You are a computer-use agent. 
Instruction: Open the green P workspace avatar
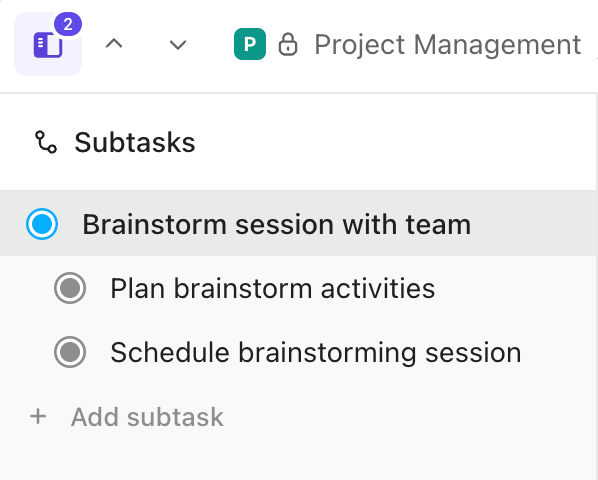[x=250, y=44]
